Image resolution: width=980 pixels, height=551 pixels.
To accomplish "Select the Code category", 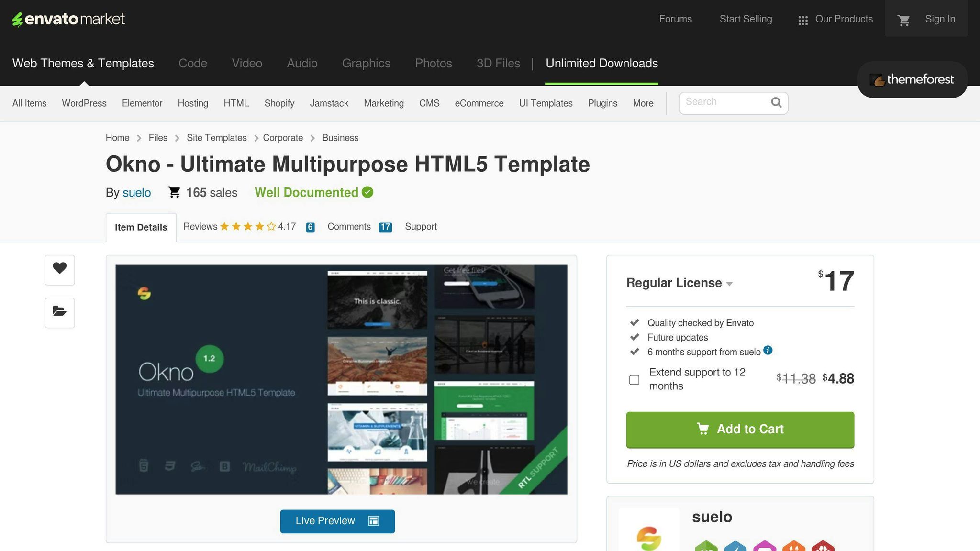I will click(193, 63).
